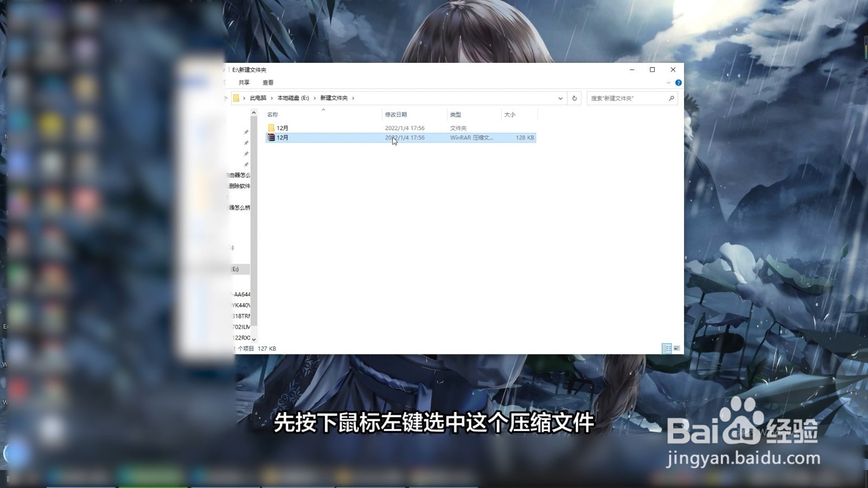Open the 查看 ribbon tab
The height and width of the screenshot is (488, 868).
pyautogui.click(x=268, y=82)
